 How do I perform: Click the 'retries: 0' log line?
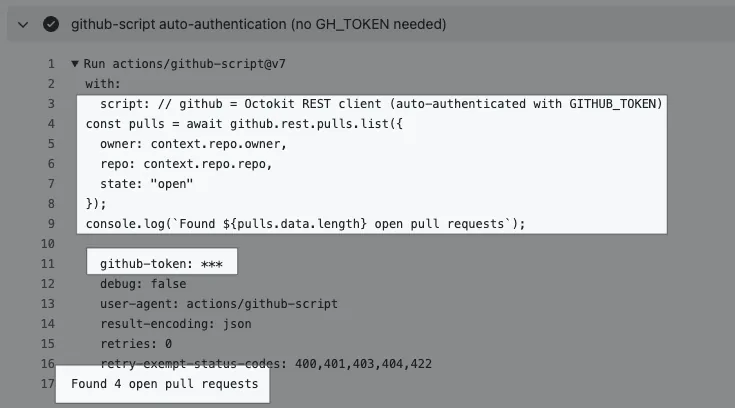[138, 343]
